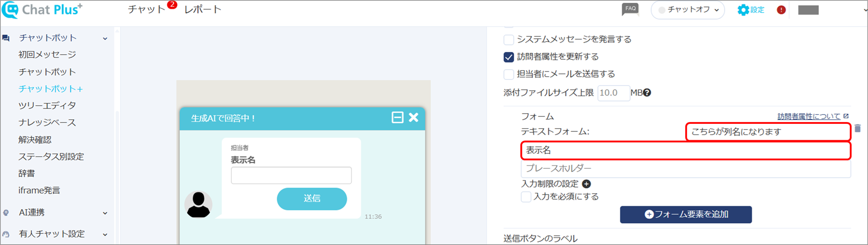The image size is (868, 245).
Task: Click the user account name box
Action: (x=808, y=10)
